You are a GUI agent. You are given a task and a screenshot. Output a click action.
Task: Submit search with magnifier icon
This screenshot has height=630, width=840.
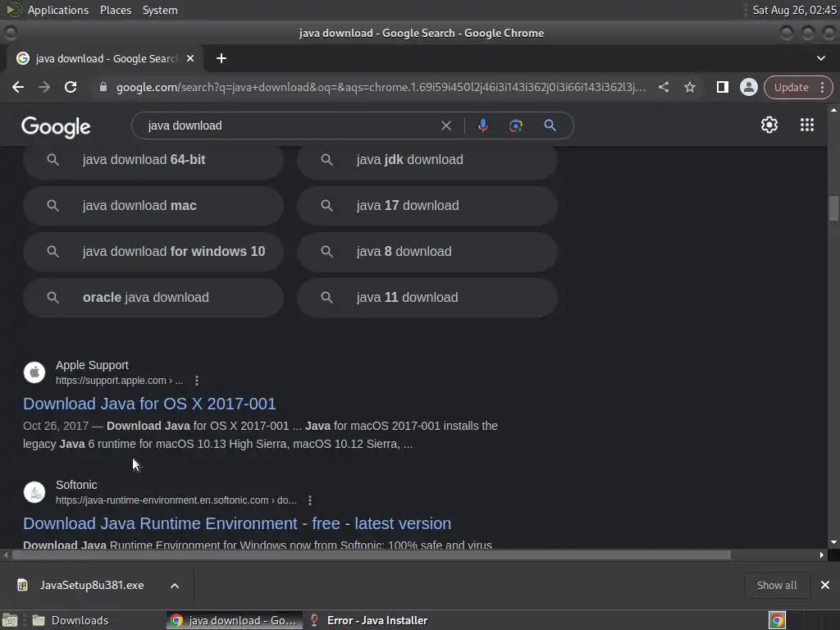click(550, 126)
